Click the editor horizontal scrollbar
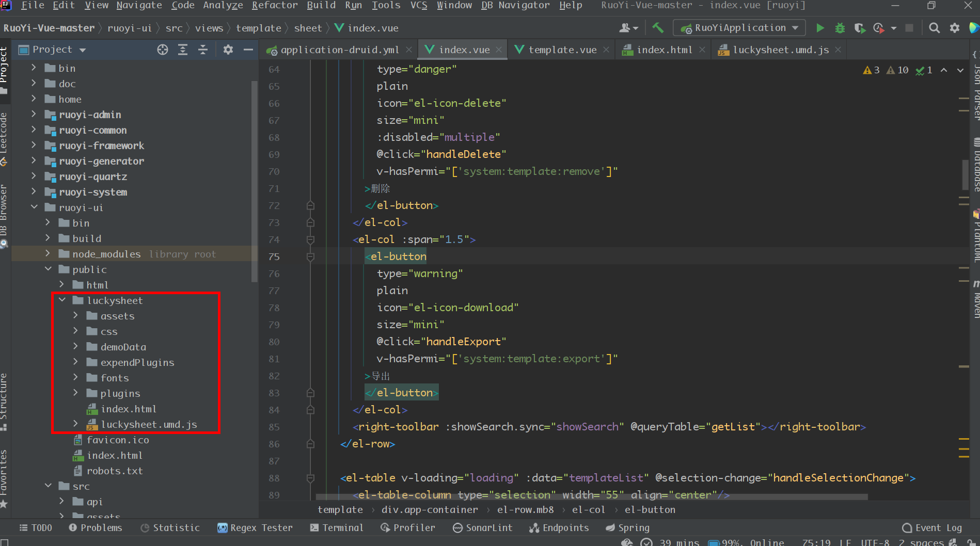 click(591, 497)
